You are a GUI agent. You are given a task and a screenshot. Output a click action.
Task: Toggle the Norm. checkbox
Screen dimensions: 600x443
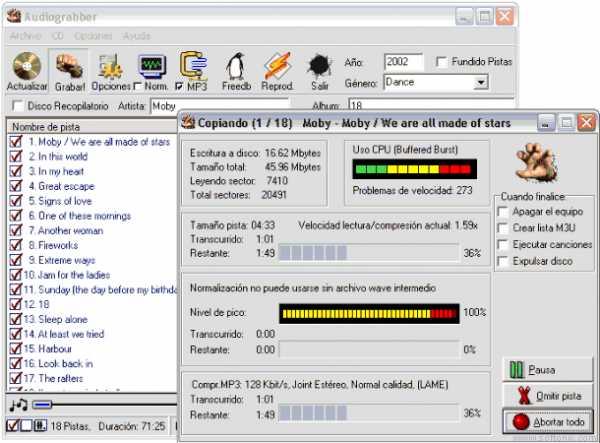(137, 86)
